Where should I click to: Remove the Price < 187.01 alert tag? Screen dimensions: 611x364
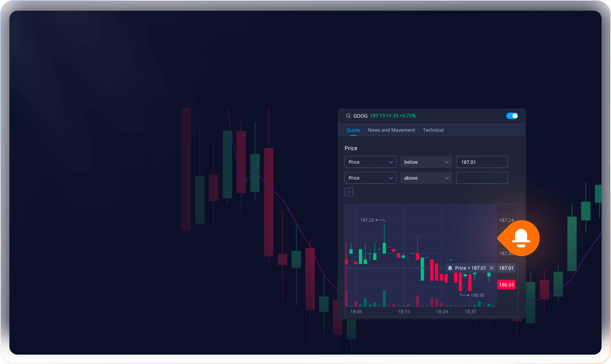pos(491,268)
